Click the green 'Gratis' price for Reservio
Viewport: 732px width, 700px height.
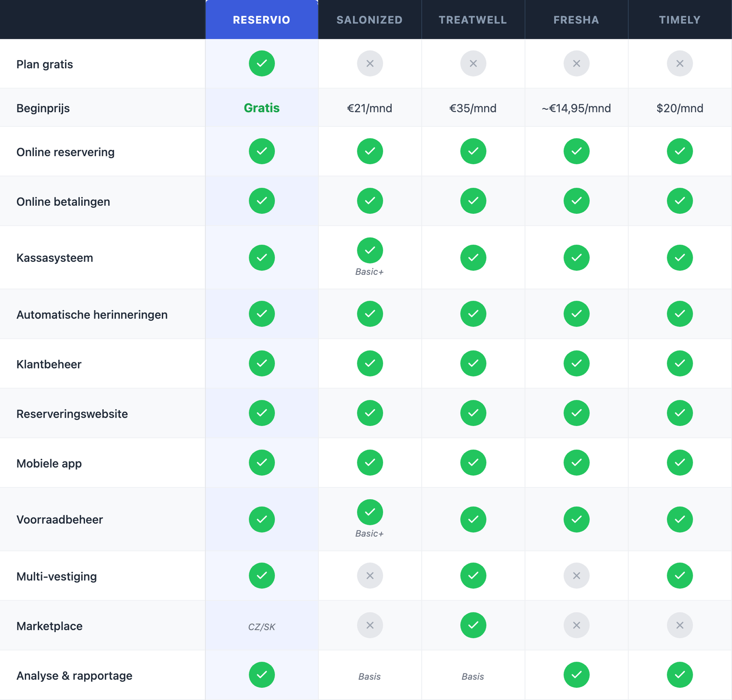click(262, 108)
